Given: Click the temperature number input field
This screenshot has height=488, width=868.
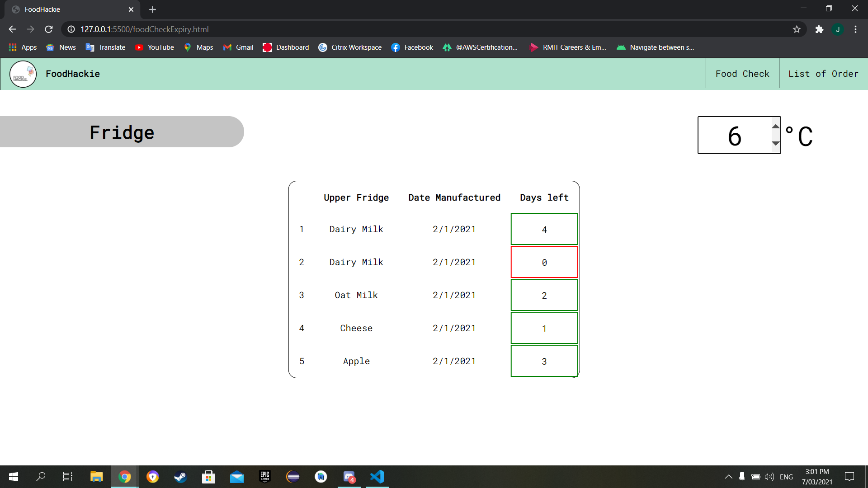Looking at the screenshot, I should (x=734, y=136).
